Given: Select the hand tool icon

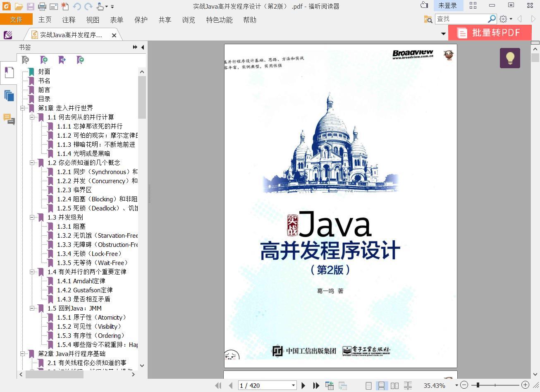Looking at the screenshot, I should (100, 6).
